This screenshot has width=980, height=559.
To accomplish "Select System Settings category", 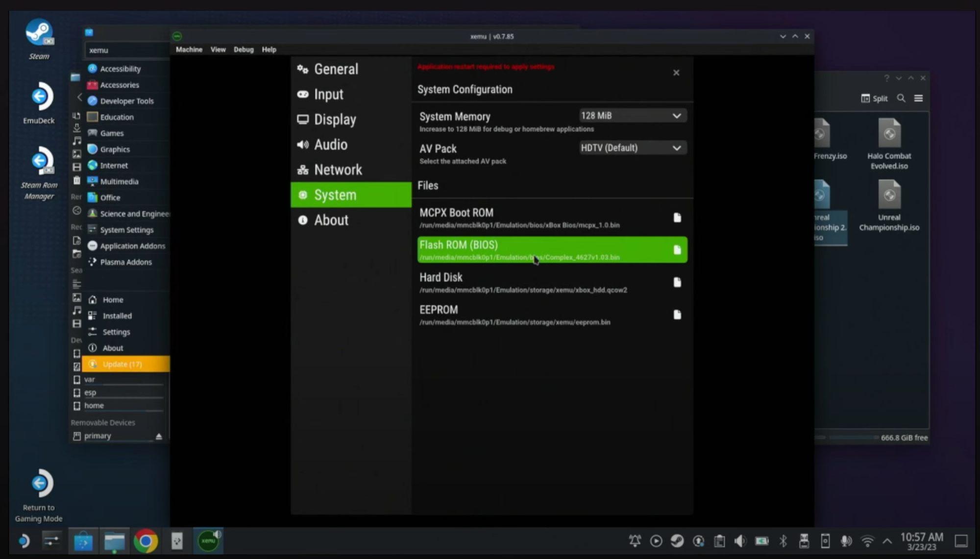I will click(x=126, y=230).
